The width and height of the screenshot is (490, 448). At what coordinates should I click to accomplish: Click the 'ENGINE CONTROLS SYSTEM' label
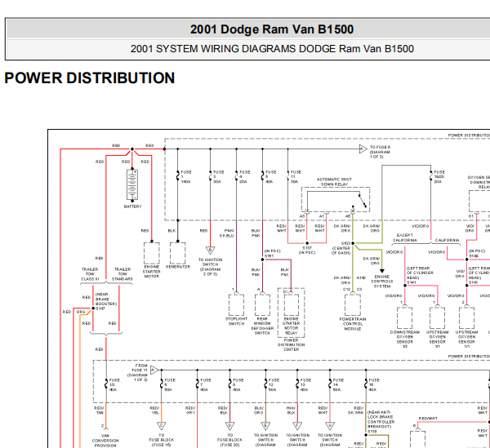click(382, 282)
